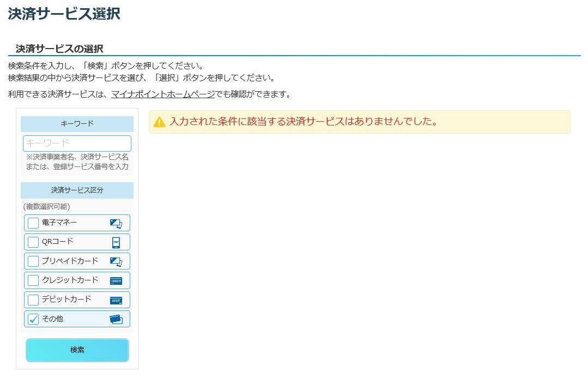The image size is (588, 377).
Task: Click the その他 label text
Action: [x=52, y=319]
